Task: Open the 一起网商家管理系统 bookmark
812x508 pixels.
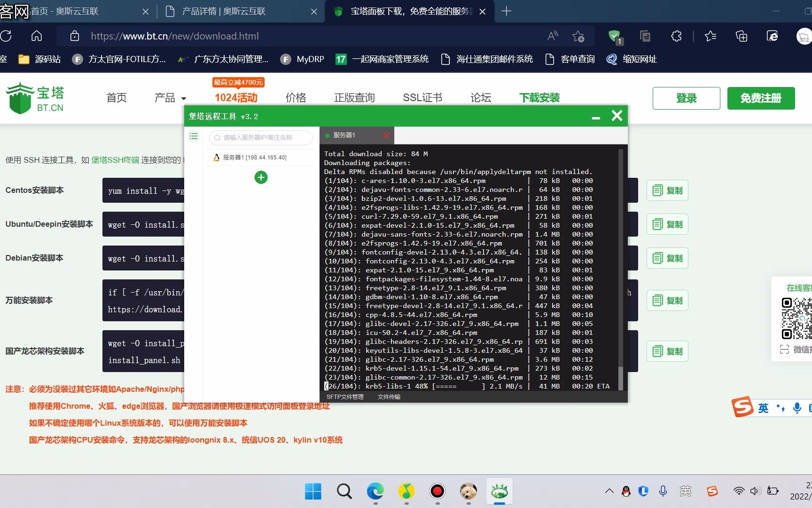Action: (x=382, y=59)
